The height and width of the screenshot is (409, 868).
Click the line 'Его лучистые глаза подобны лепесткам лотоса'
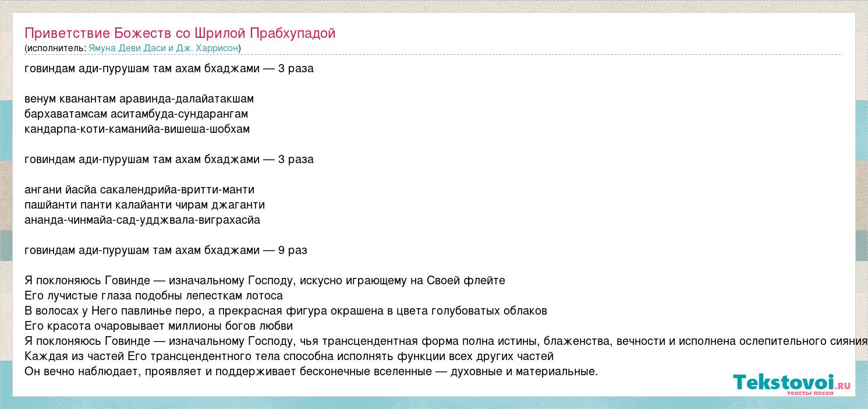coord(154,296)
